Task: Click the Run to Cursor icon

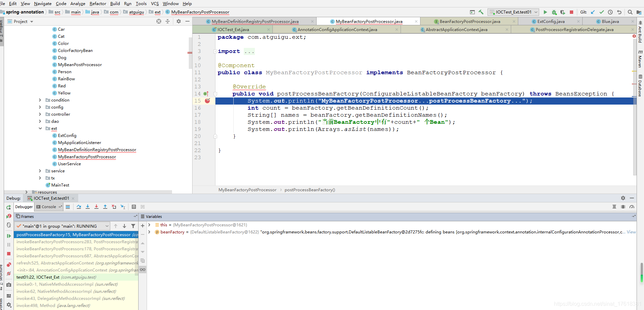Action: tap(123, 207)
